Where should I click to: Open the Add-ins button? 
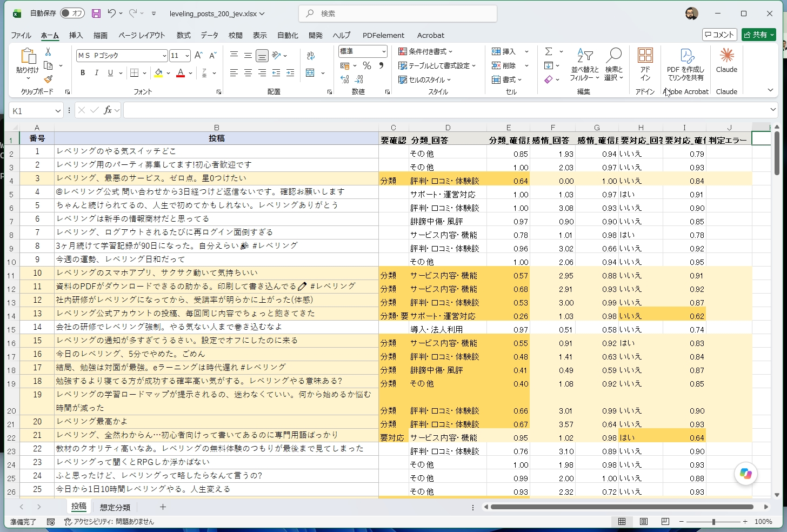click(x=645, y=64)
